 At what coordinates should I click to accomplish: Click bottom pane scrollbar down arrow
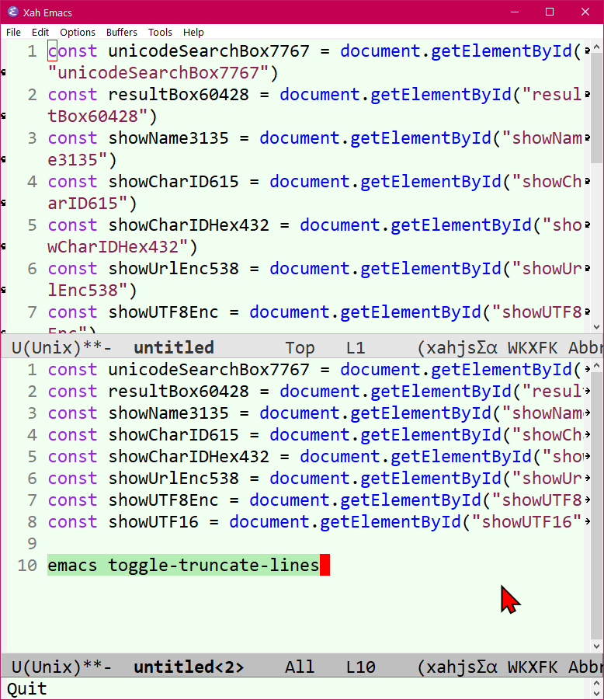click(x=596, y=646)
